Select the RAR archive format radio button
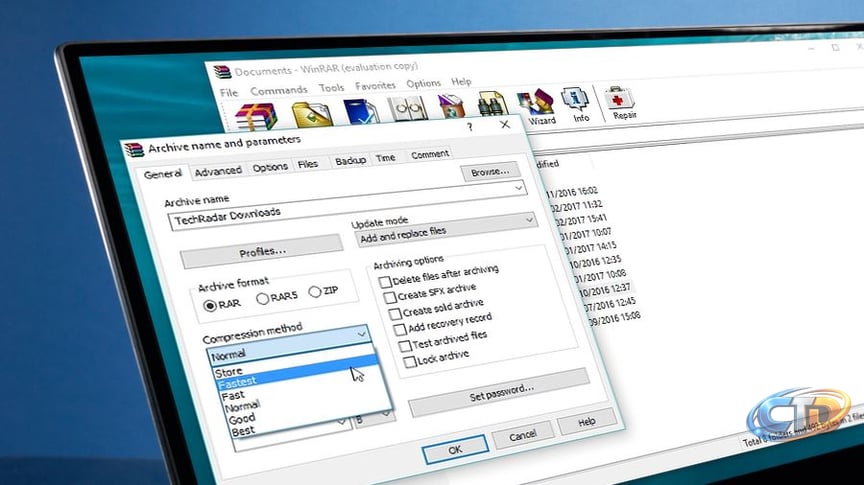This screenshot has width=864, height=485. point(209,305)
